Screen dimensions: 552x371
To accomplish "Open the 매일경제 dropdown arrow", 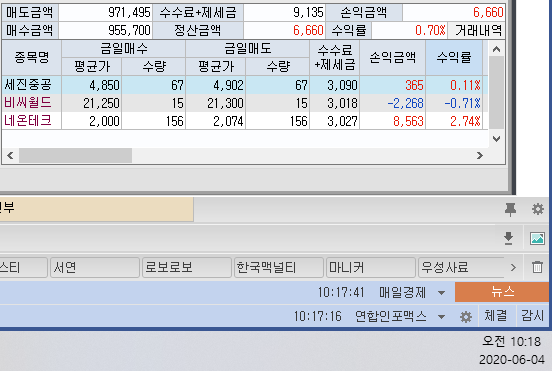I will pyautogui.click(x=441, y=293).
